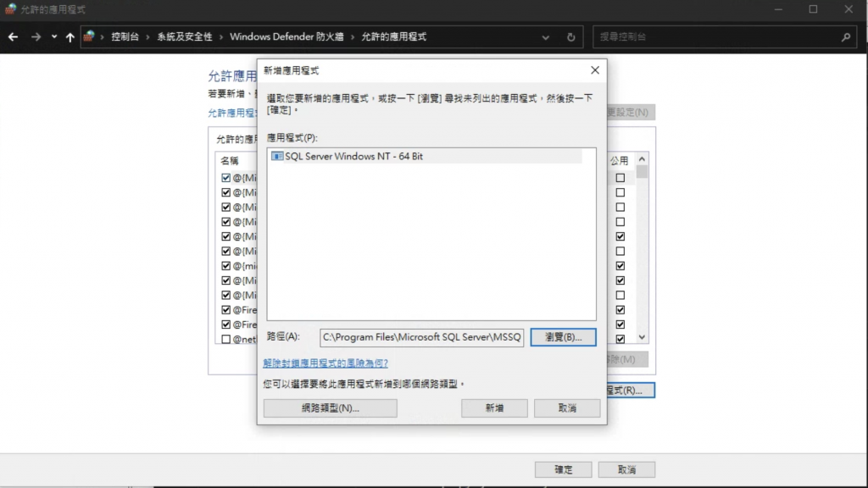Click the 公用 column header
868x488 pixels.
click(x=619, y=160)
